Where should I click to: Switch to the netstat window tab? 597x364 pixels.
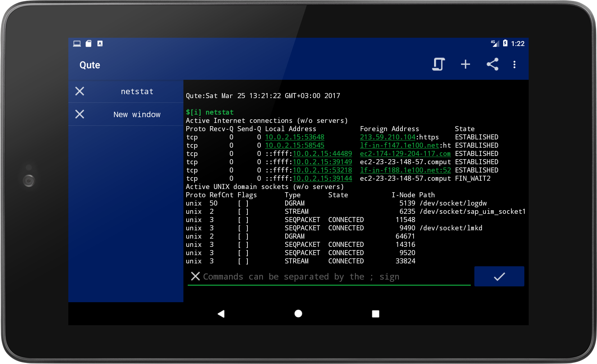[x=137, y=91]
